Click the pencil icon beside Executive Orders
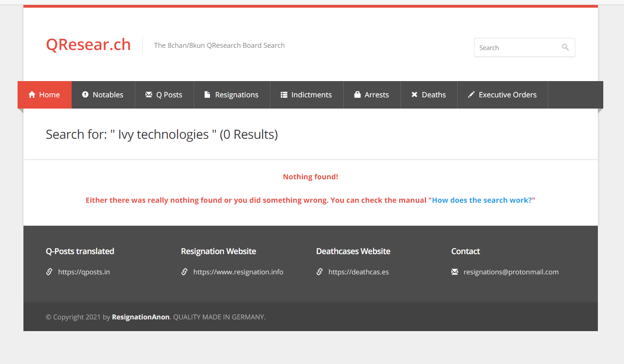 [x=471, y=95]
